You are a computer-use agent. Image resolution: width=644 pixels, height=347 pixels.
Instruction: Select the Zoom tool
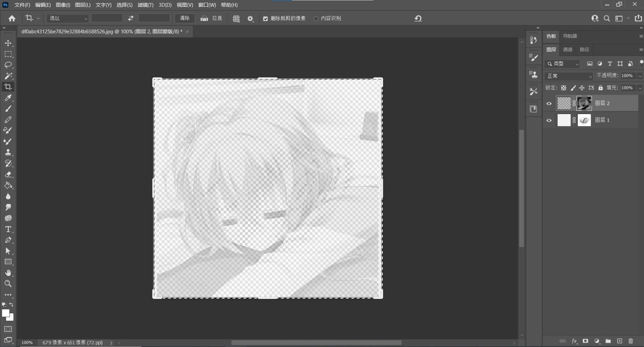[x=8, y=283]
